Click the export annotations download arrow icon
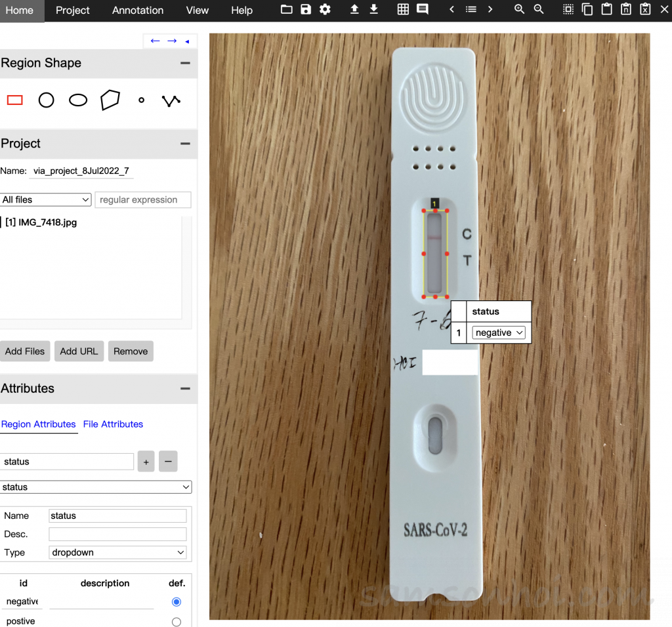This screenshot has width=672, height=627. point(373,9)
